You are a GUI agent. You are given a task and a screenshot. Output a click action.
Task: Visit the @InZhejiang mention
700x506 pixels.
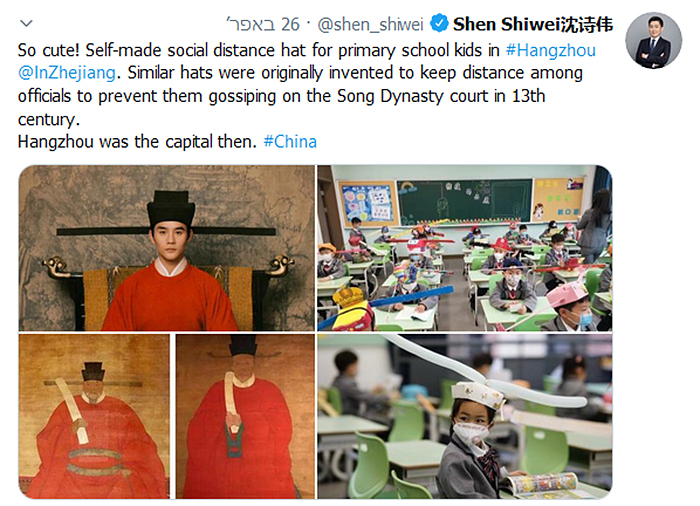pos(67,73)
